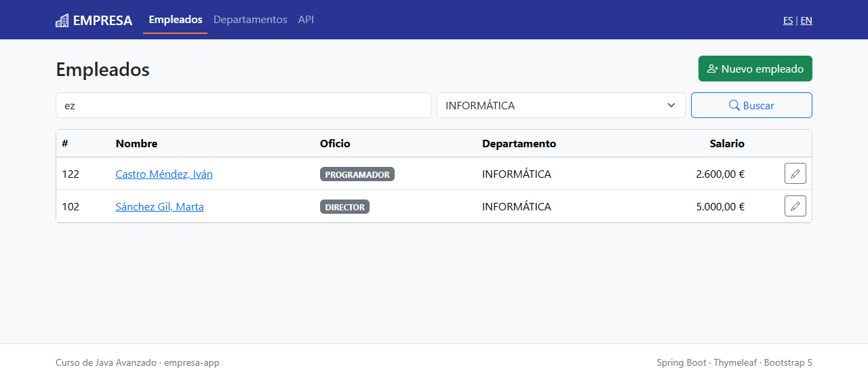This screenshot has height=380, width=868.
Task: Open employee link Sánchez Gil, Marta
Action: [160, 206]
